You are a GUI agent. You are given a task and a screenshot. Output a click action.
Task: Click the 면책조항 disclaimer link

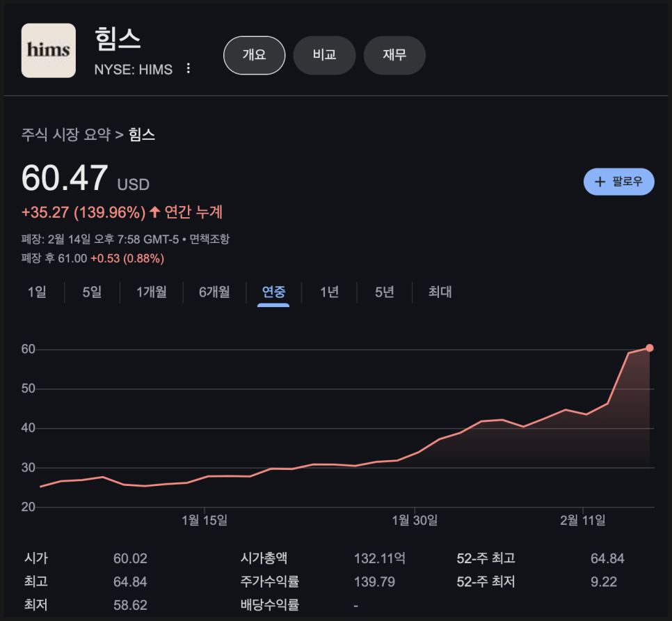click(209, 239)
